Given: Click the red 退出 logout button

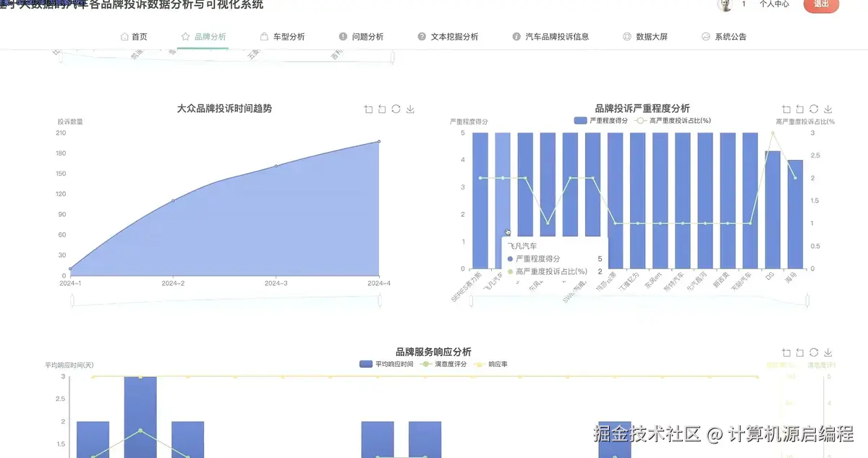Looking at the screenshot, I should point(822,4).
